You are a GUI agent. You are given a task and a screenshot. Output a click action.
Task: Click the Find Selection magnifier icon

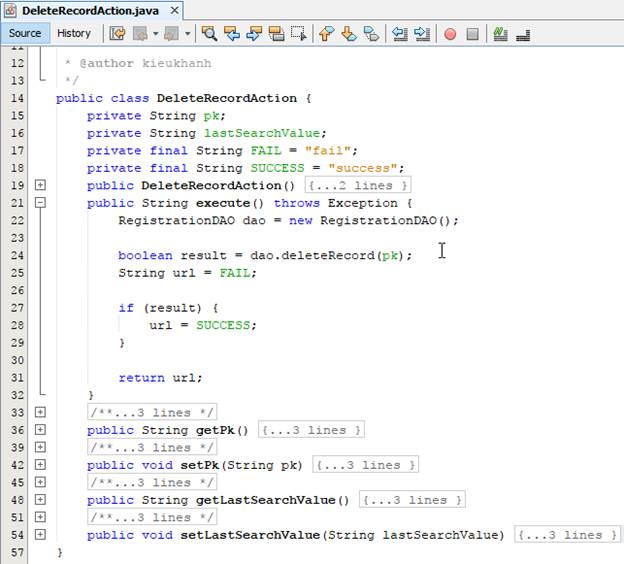[x=209, y=34]
